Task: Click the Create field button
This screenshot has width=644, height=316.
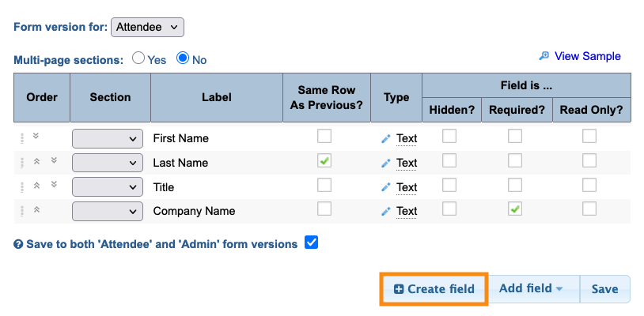Action: [x=434, y=289]
